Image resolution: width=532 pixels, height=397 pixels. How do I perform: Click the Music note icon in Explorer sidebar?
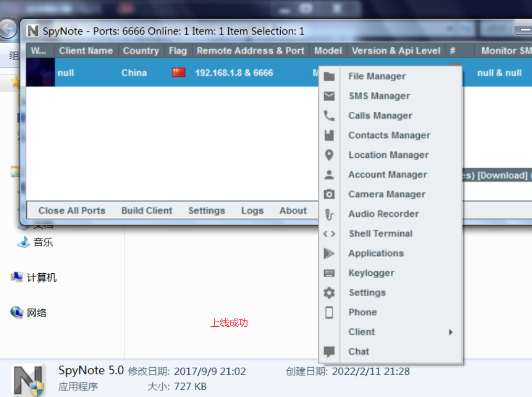(x=24, y=242)
